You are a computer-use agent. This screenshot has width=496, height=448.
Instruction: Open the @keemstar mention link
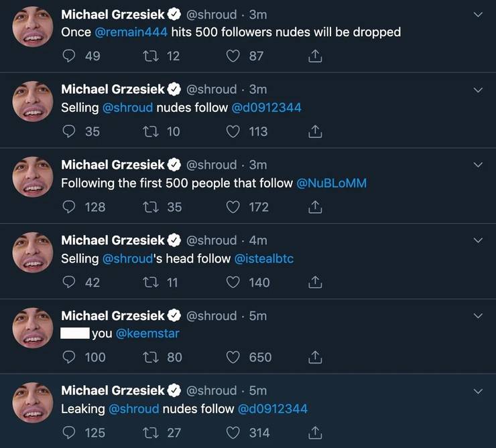coord(147,333)
